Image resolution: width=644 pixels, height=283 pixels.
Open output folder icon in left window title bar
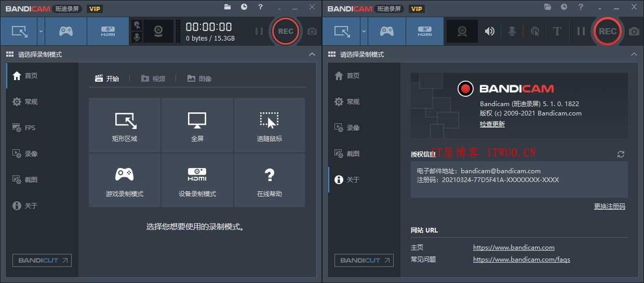(x=227, y=7)
